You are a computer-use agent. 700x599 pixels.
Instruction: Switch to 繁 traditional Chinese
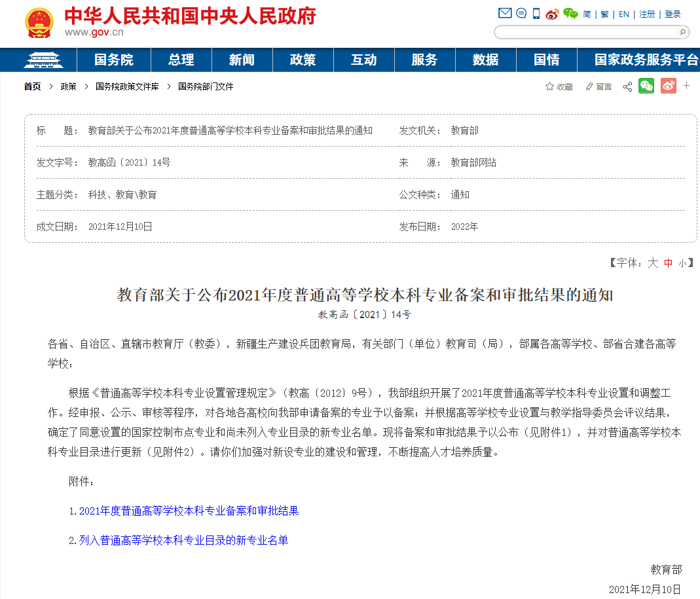604,14
